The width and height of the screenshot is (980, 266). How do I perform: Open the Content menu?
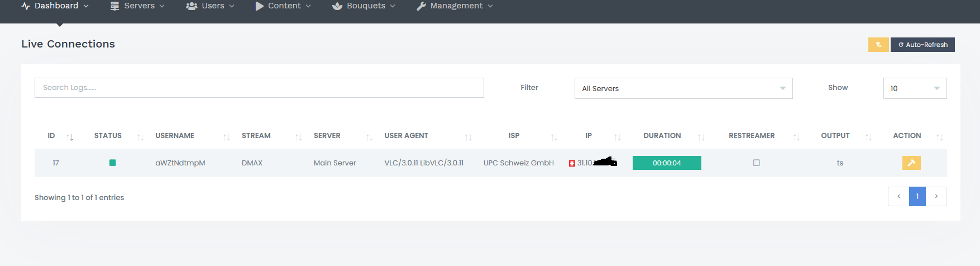point(283,6)
